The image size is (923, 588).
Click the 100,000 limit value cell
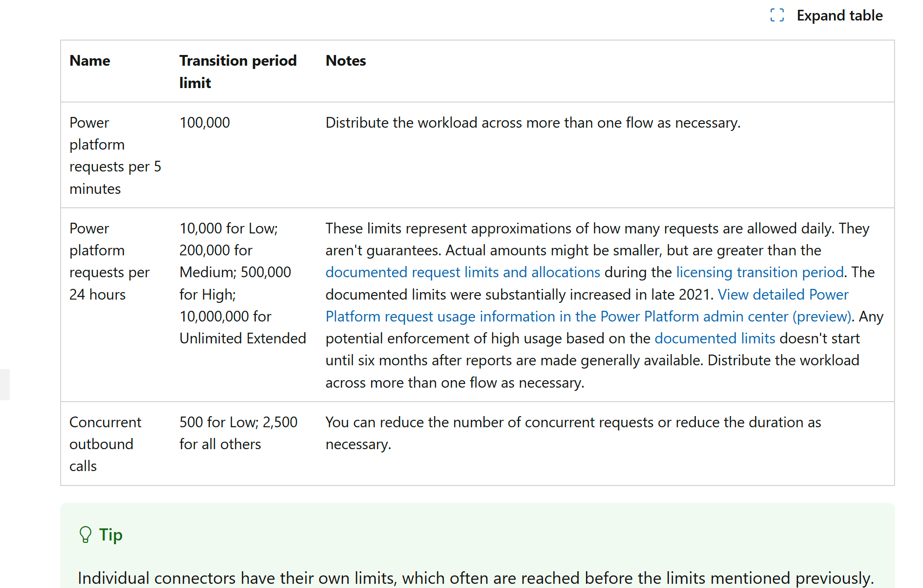point(205,123)
